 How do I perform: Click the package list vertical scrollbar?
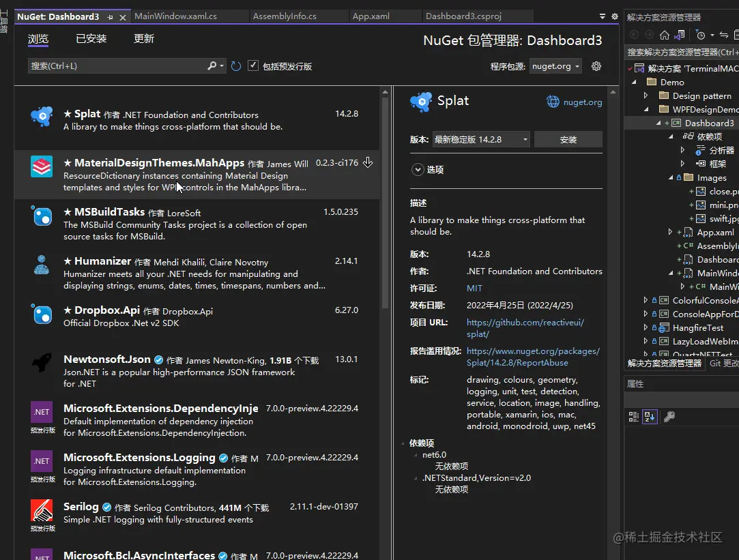pyautogui.click(x=385, y=203)
